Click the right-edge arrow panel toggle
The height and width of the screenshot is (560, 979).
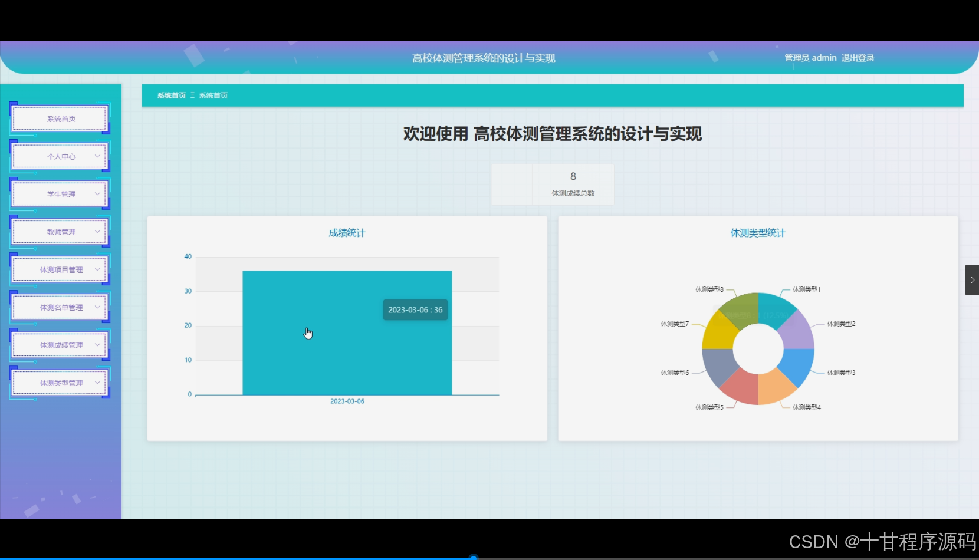(972, 280)
